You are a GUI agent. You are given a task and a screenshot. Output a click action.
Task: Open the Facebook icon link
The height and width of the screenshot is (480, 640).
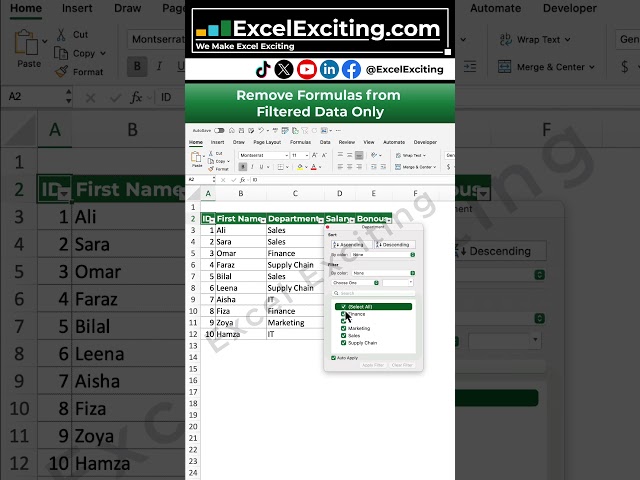click(x=351, y=69)
